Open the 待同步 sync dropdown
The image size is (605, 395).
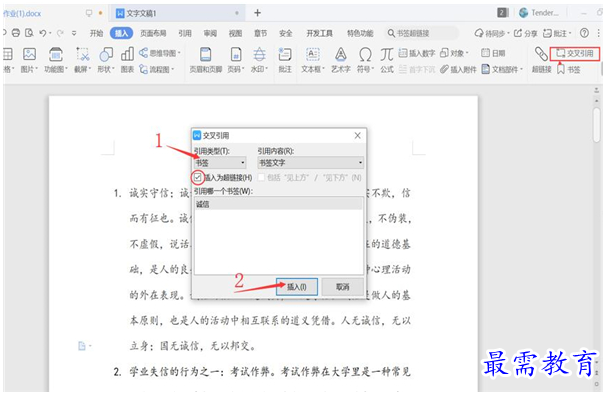click(x=492, y=33)
